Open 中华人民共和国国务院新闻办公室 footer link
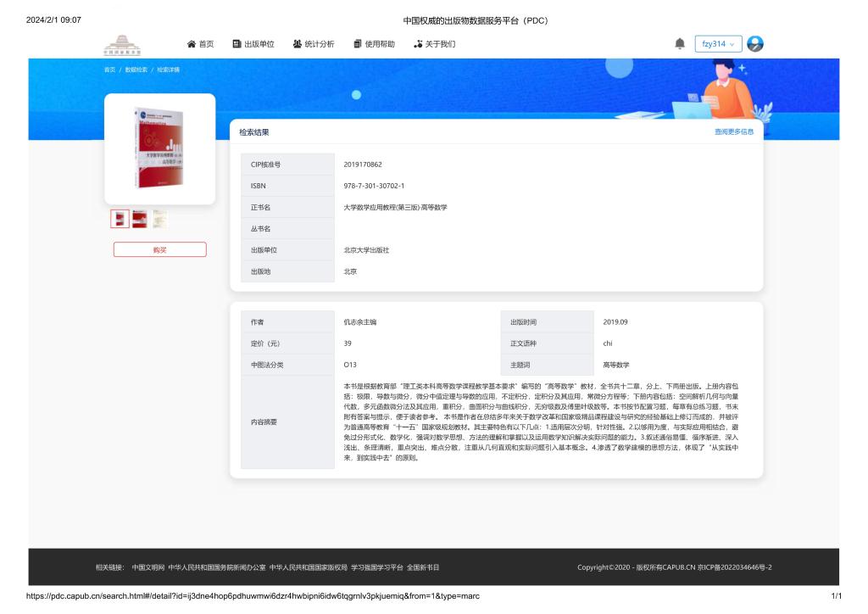 pos(217,567)
